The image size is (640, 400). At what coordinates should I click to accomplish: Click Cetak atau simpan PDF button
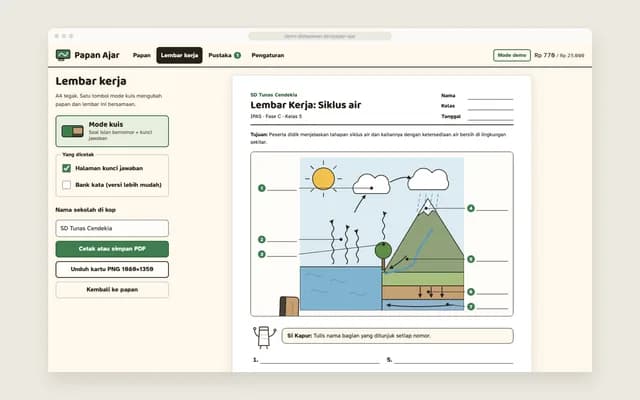(112, 249)
